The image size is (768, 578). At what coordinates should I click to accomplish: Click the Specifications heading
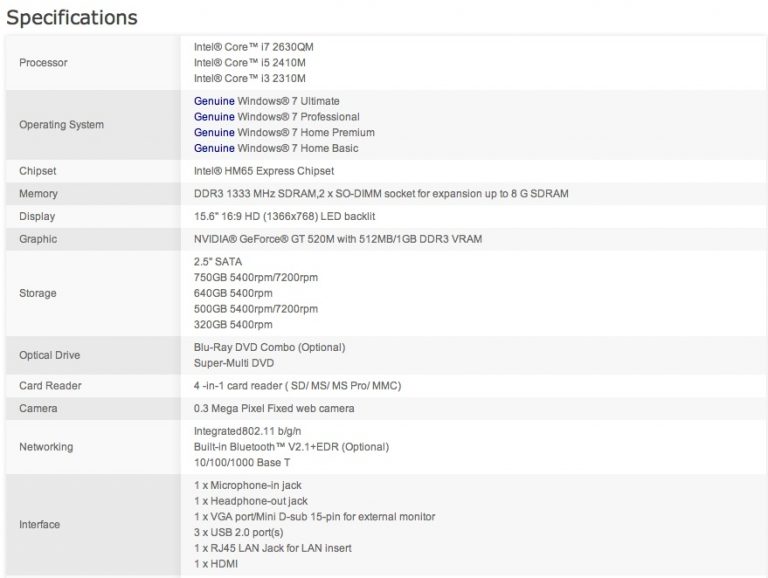(x=72, y=18)
